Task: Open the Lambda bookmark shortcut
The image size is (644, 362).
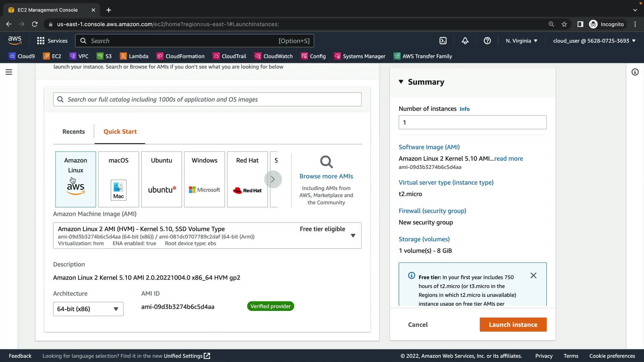Action: [x=134, y=56]
